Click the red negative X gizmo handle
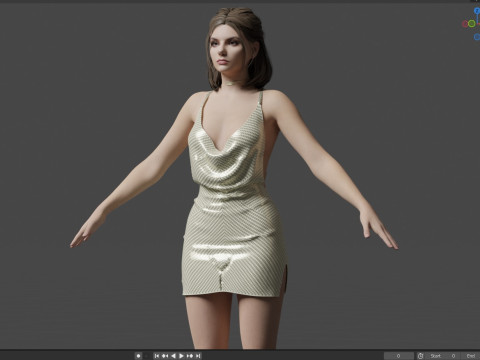The height and width of the screenshot is (360, 480). pos(465,24)
